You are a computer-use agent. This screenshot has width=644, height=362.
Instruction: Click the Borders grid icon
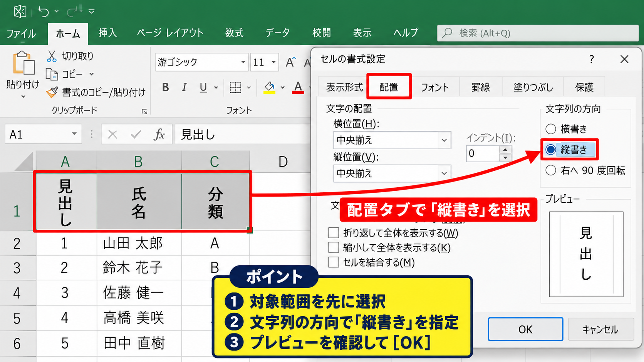click(235, 87)
